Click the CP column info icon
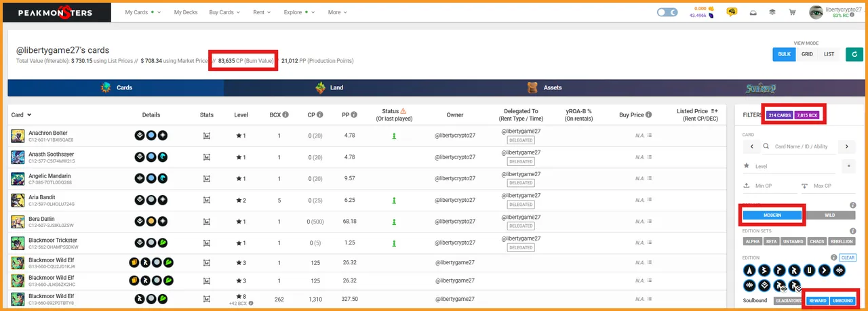This screenshot has width=868, height=311. [321, 115]
